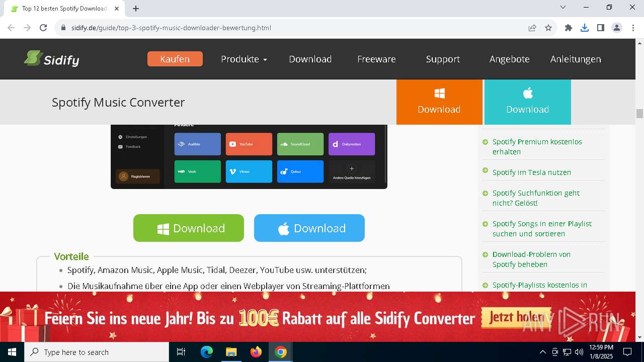Click orange Windows Download header button
644x362 pixels.
click(439, 102)
